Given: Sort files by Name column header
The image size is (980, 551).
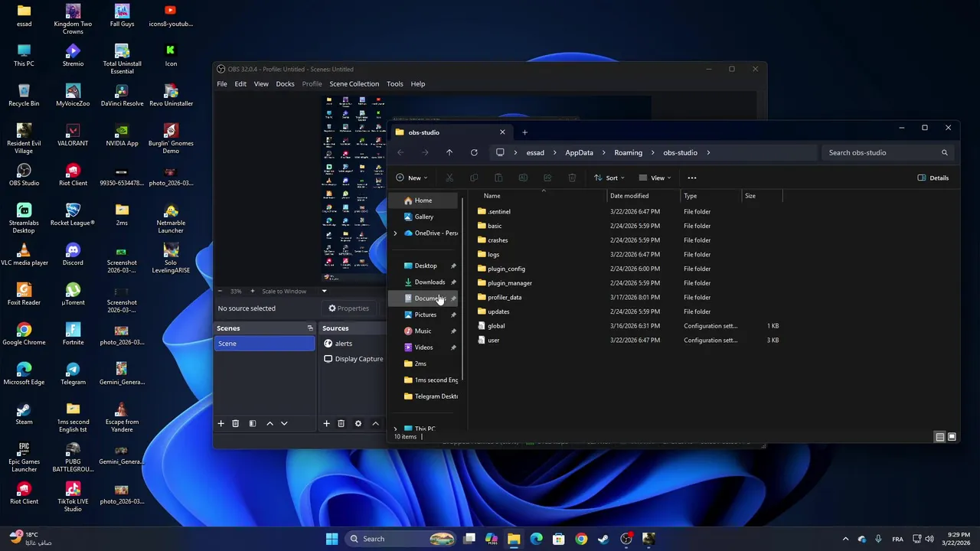Looking at the screenshot, I should click(540, 196).
